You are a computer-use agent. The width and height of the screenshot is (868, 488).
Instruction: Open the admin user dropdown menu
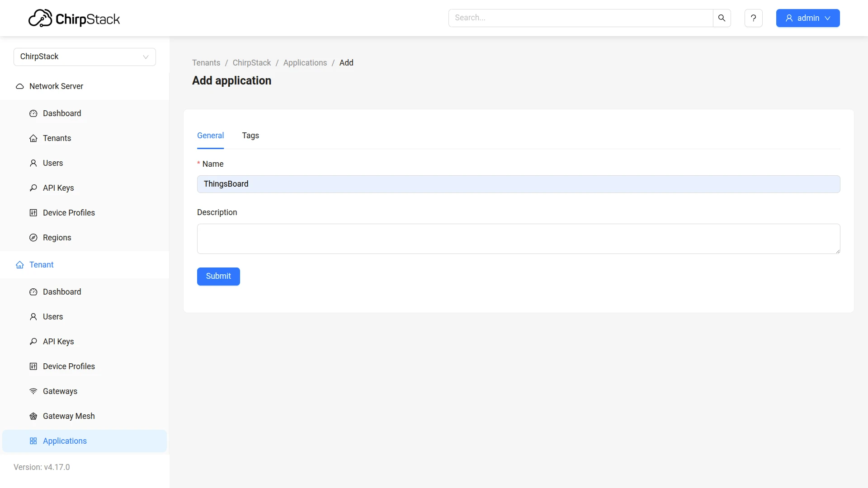tap(808, 18)
